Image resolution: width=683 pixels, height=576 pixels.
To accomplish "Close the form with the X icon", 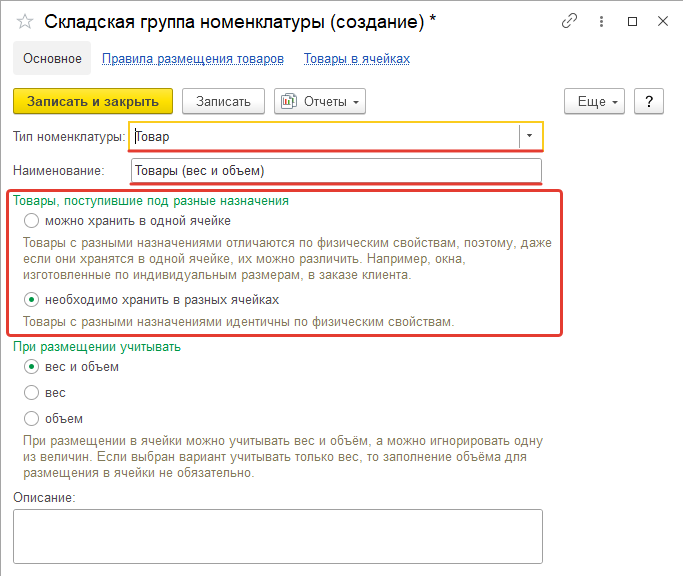I will tap(661, 21).
